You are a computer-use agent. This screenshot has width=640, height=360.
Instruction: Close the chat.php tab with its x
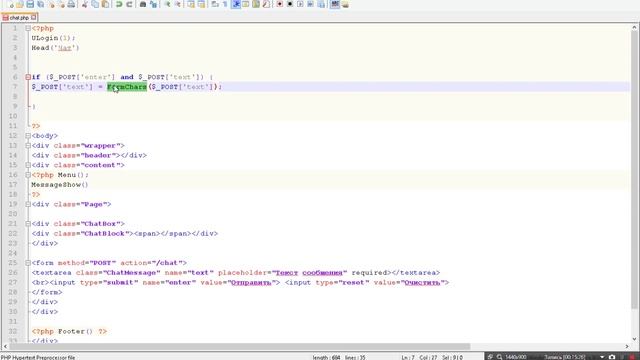(x=33, y=17)
